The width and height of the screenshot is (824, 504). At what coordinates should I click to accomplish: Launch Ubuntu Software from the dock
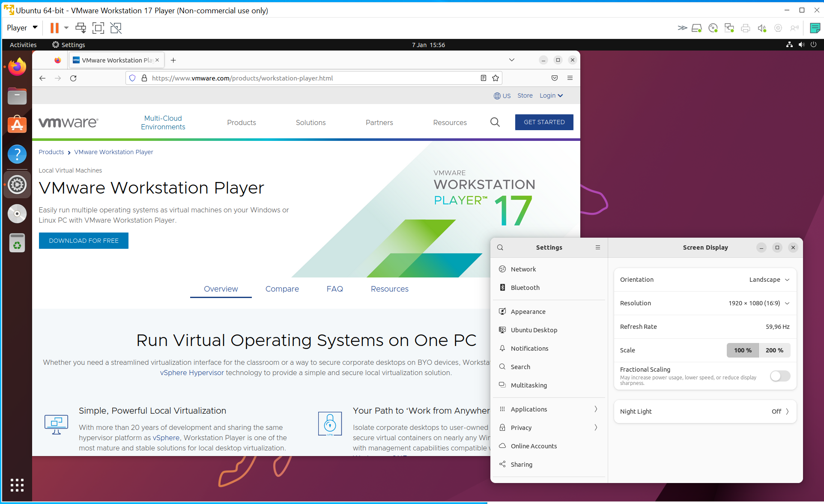click(17, 125)
